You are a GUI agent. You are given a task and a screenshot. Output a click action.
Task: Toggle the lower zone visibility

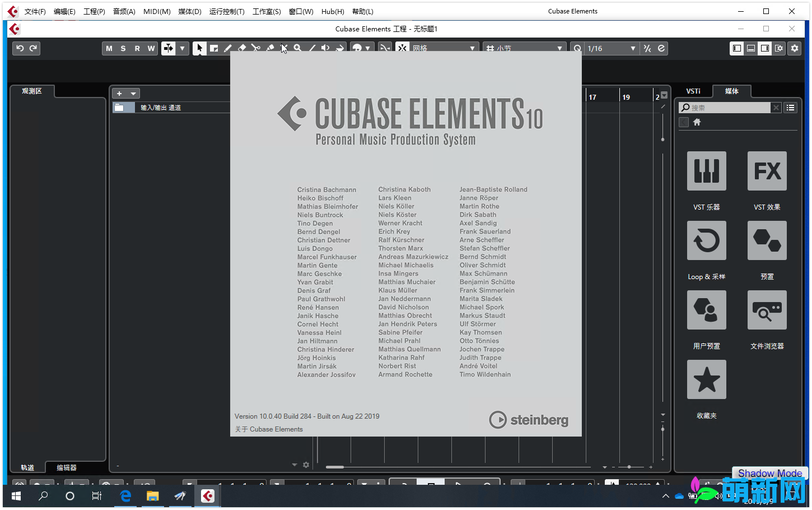click(751, 48)
